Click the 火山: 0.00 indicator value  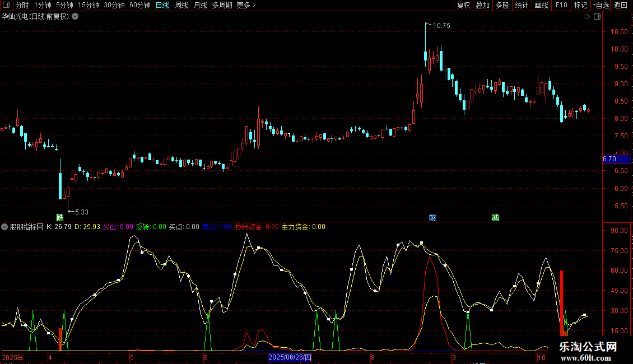tap(118, 227)
